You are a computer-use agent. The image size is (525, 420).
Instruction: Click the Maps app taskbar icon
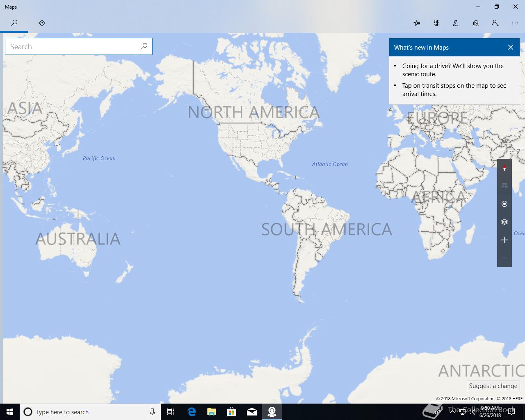(272, 412)
